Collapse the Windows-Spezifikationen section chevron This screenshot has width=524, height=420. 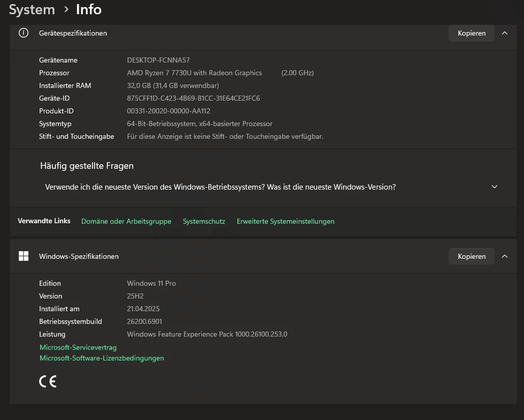coord(505,256)
